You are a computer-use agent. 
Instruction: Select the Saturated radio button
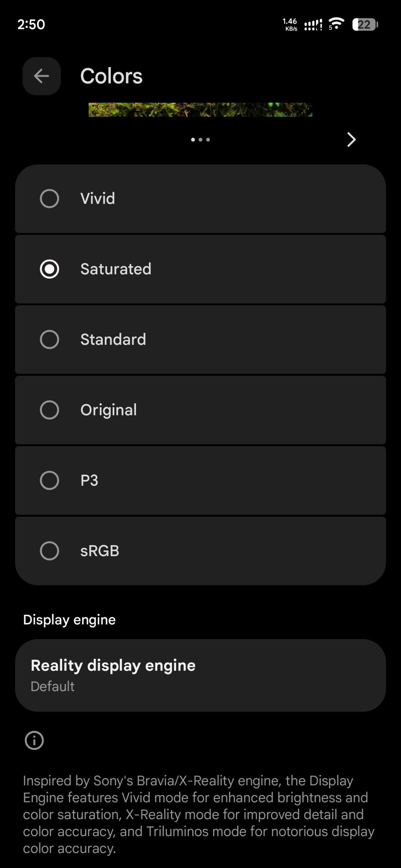50,269
